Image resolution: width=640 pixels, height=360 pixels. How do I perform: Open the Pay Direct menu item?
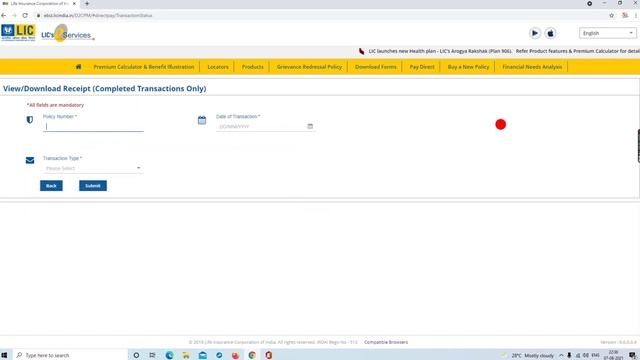(x=422, y=67)
